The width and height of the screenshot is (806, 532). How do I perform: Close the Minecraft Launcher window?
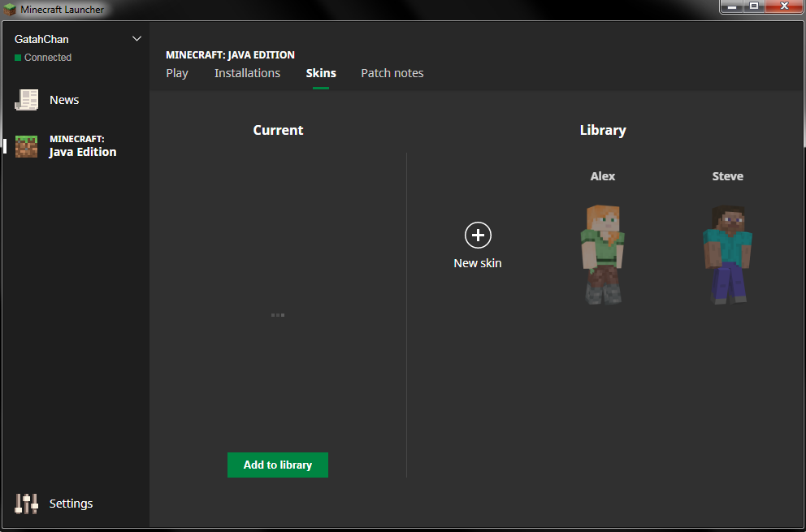tap(784, 6)
